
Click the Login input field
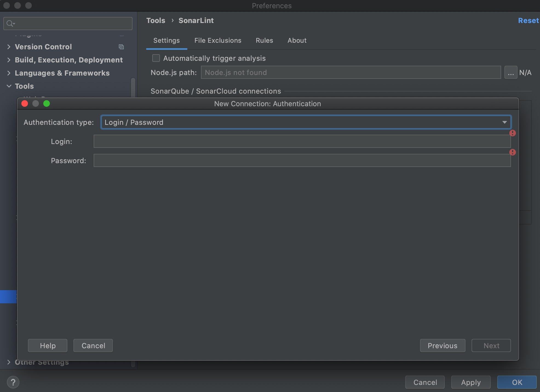point(302,141)
